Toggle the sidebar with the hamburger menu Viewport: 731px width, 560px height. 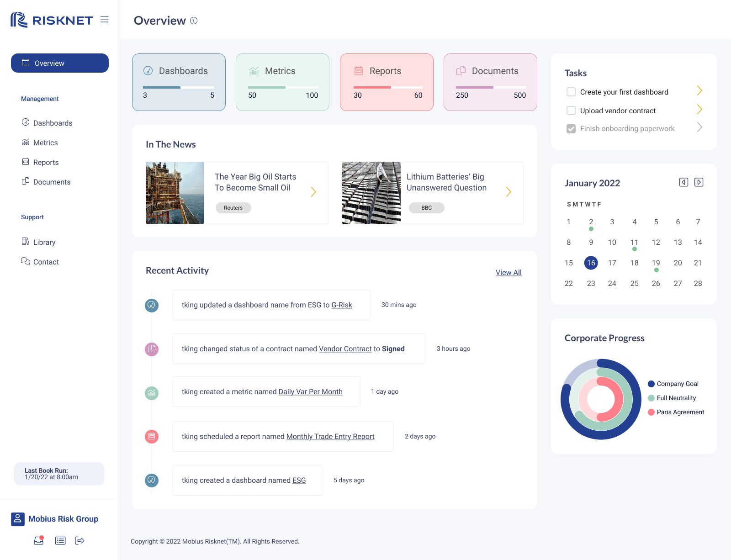click(104, 20)
